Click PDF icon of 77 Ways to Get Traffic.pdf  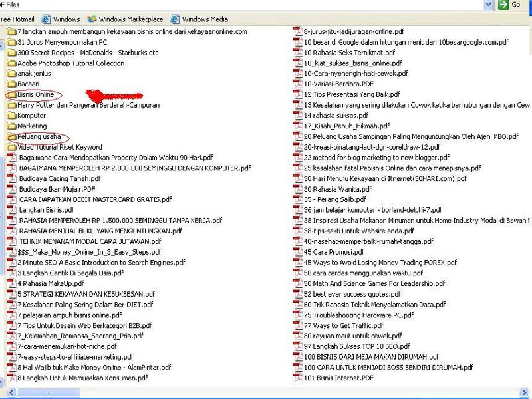[x=298, y=325]
